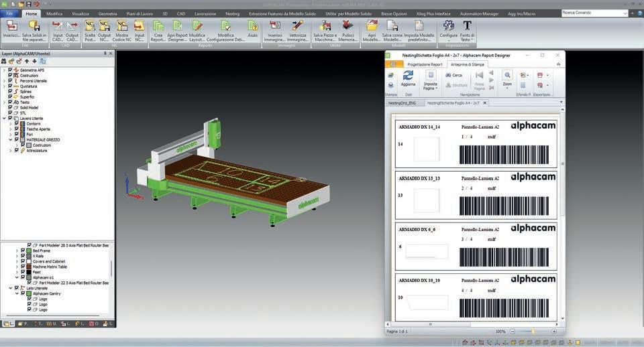Toggle the Contorni layer checkbox
The height and width of the screenshot is (347, 644).
tap(17, 123)
